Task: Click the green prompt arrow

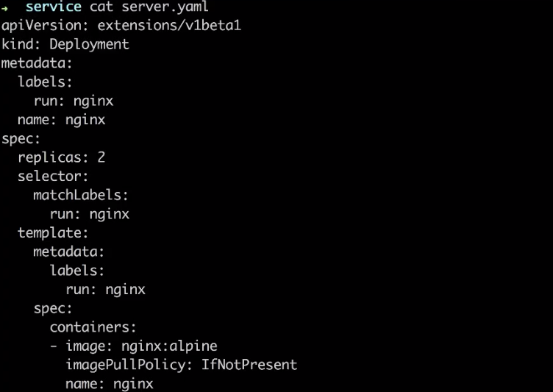Action: [6, 7]
